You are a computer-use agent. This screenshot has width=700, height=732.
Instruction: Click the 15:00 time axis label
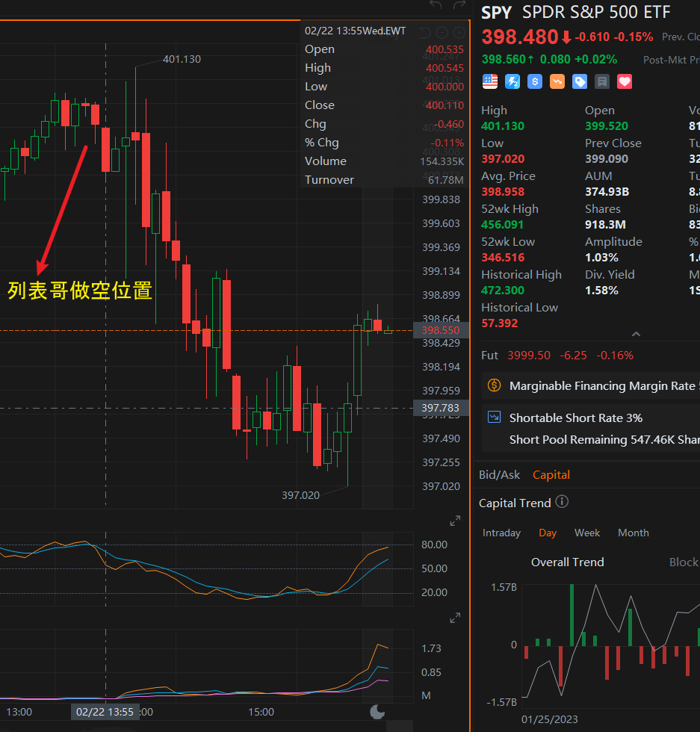coord(261,712)
